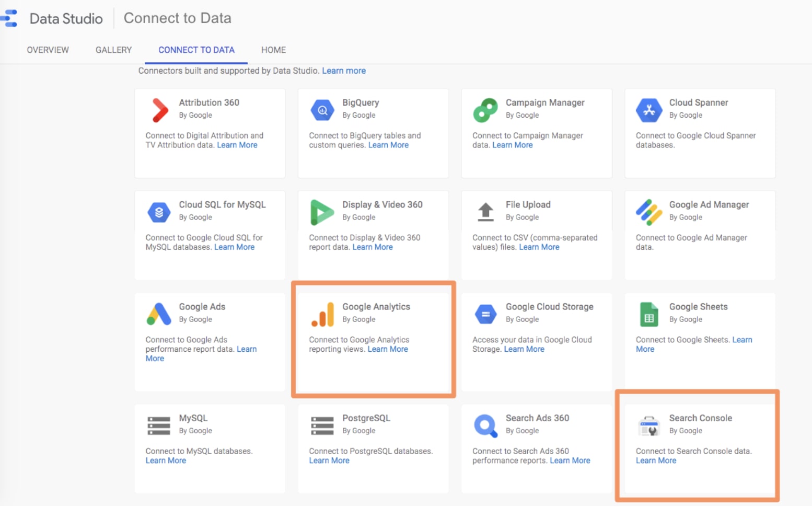Open Learn More link under MySQL
This screenshot has height=507, width=812.
click(166, 460)
